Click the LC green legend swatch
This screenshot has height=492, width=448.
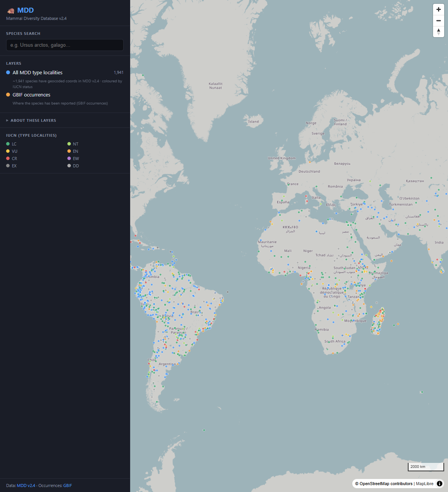(8, 144)
